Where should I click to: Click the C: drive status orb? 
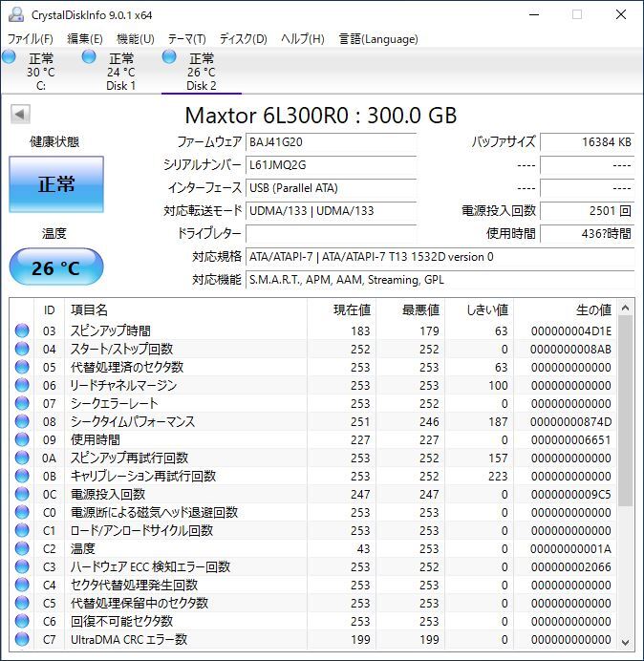pos(10,58)
